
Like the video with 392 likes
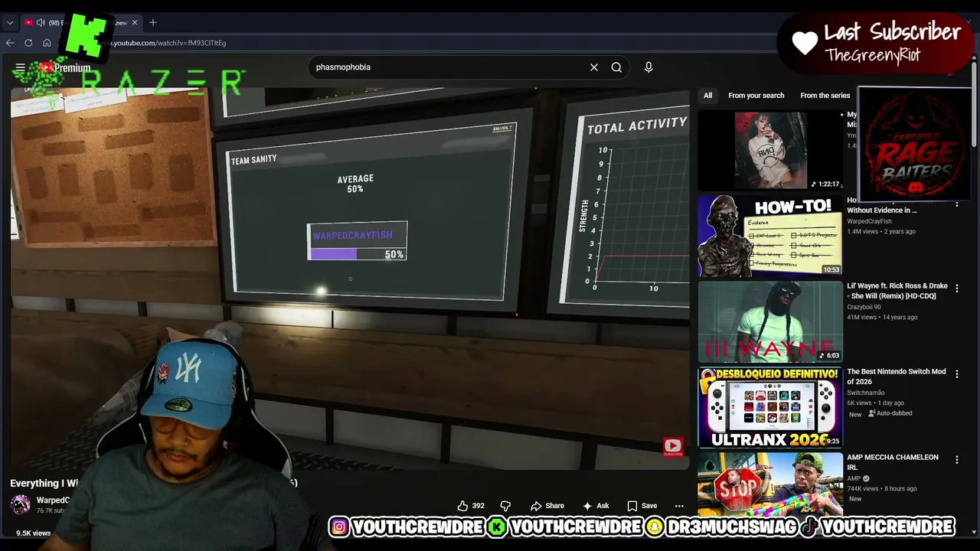click(471, 506)
